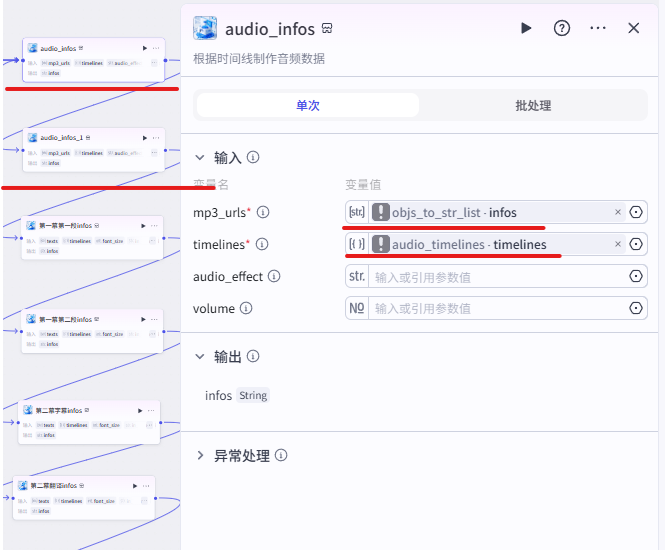Image resolution: width=665 pixels, height=550 pixels.
Task: Open more menu on 第二幕字幕infos node
Action: click(x=151, y=410)
